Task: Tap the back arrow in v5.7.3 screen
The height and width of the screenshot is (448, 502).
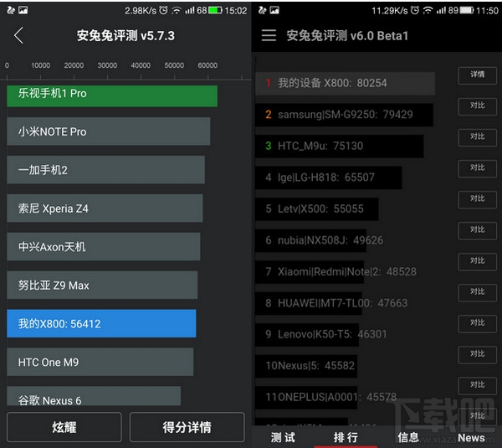Action: (x=18, y=35)
